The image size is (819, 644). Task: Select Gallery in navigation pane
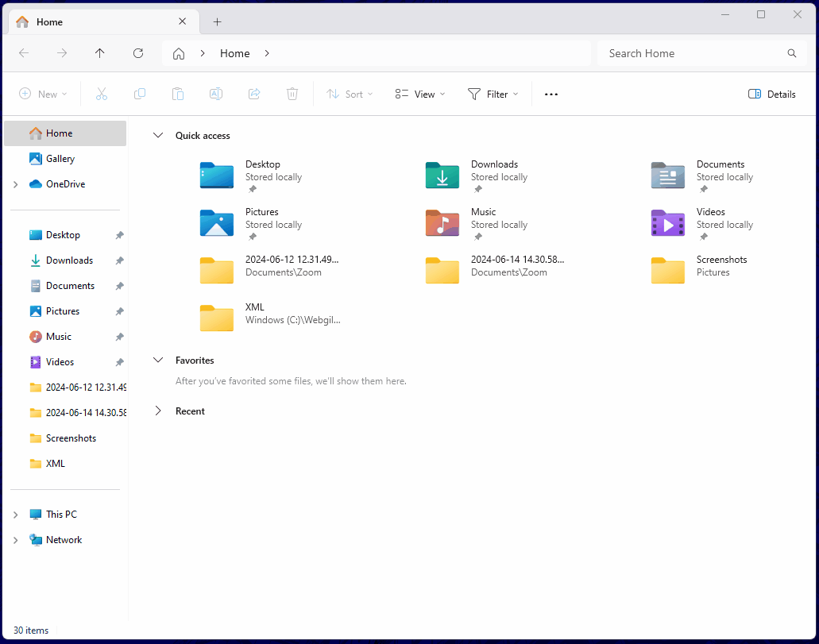click(60, 159)
